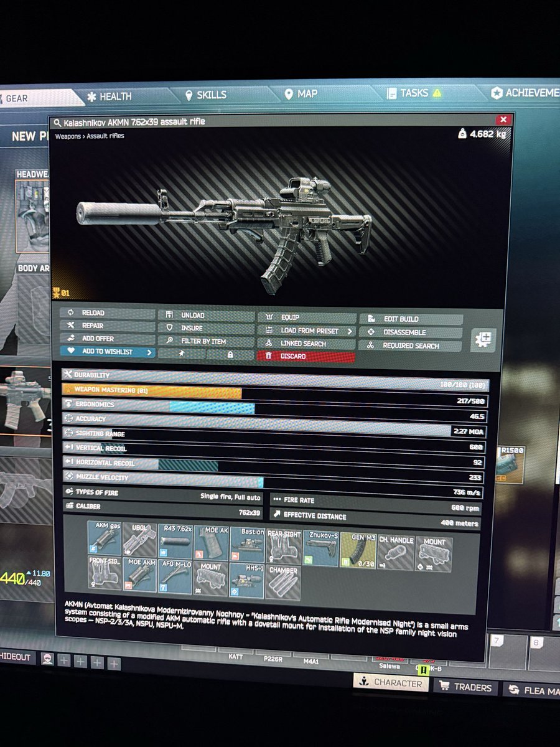Image resolution: width=560 pixels, height=747 pixels.
Task: Click the REPAIR button
Action: 108,326
